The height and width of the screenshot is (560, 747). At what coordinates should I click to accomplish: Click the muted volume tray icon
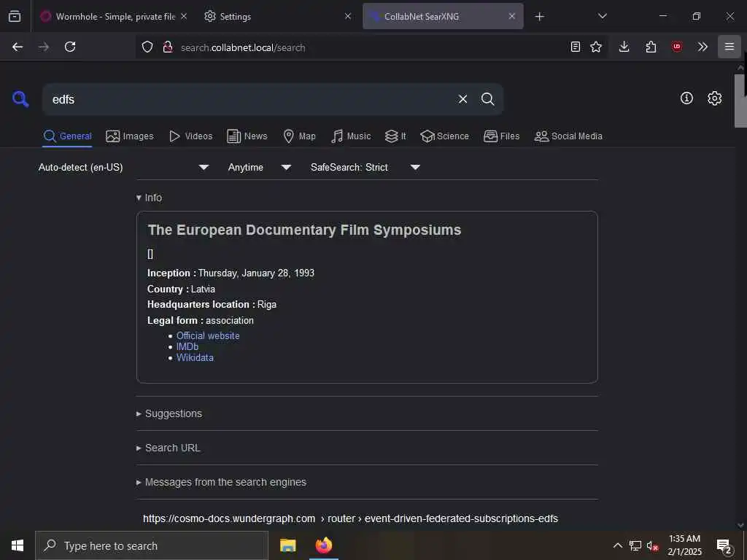[652, 545]
